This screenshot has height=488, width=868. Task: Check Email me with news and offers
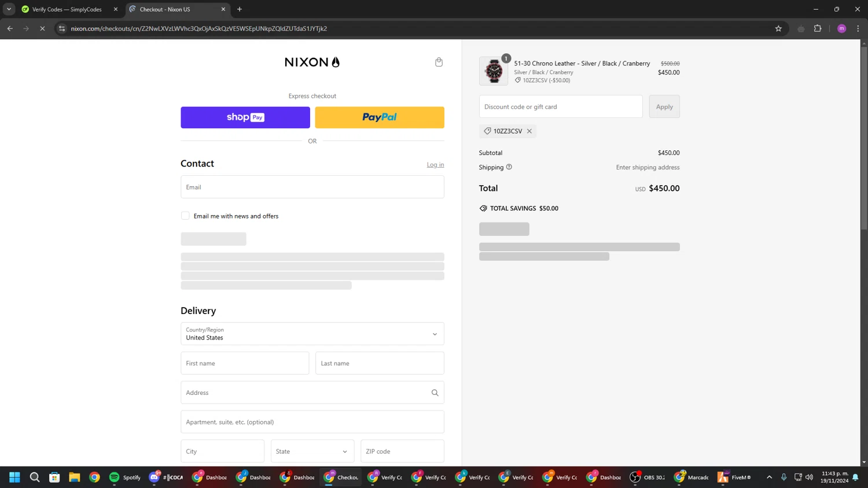(x=185, y=216)
